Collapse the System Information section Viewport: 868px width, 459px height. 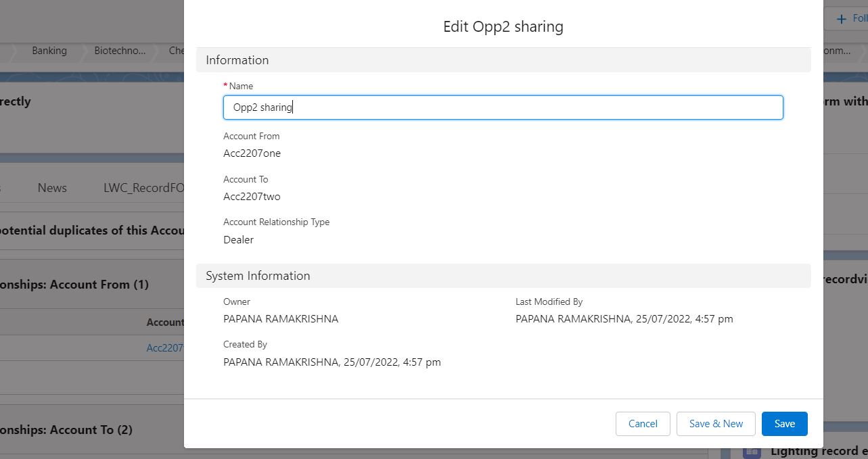[257, 275]
